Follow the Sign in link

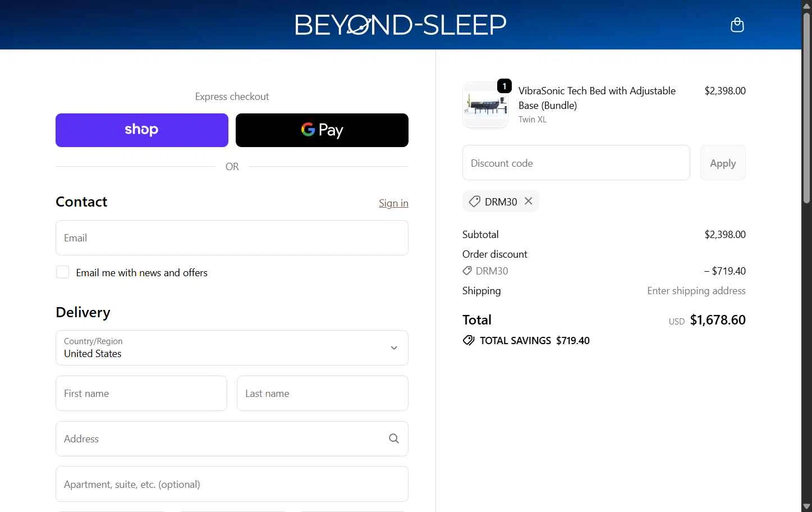[393, 203]
